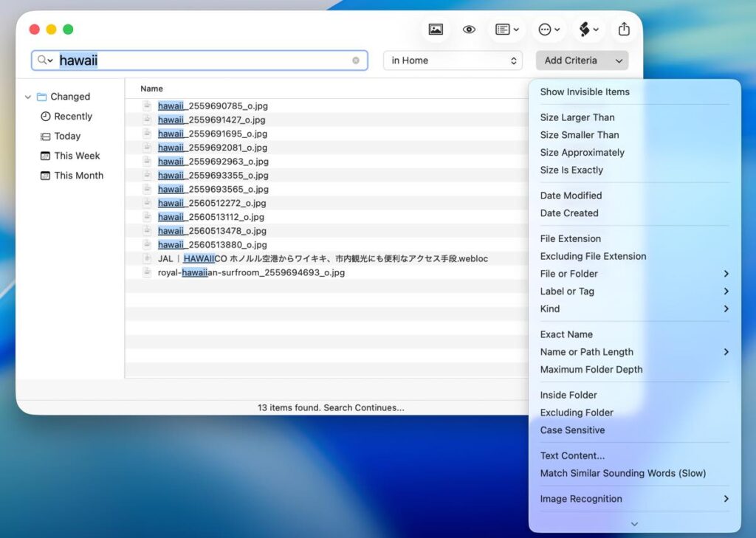This screenshot has width=756, height=538.
Task: Click the Share toolbar icon
Action: pos(624,30)
